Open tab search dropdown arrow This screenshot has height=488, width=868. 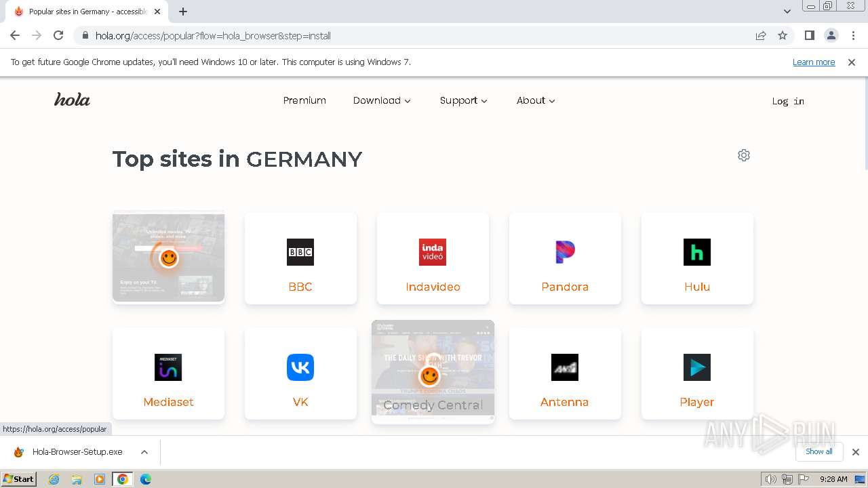point(787,12)
